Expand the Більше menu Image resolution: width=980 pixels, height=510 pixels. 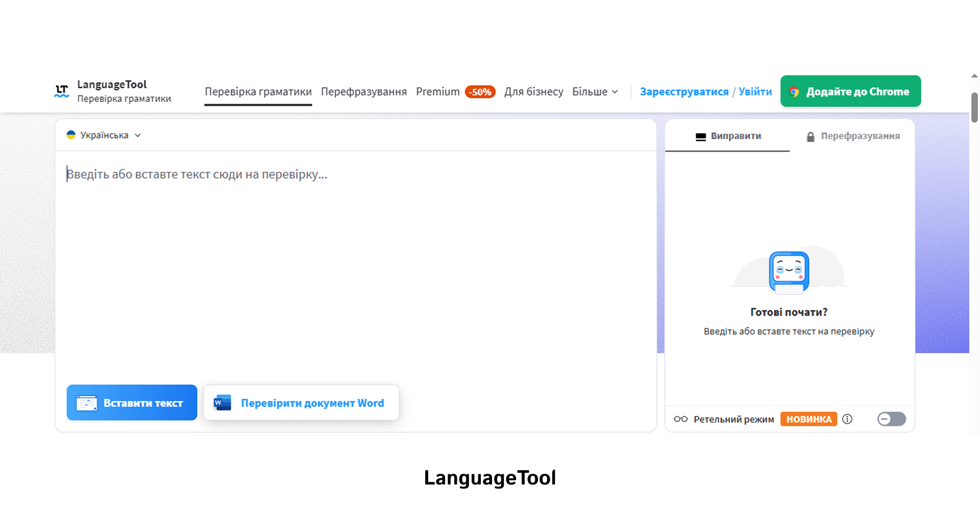coord(595,91)
